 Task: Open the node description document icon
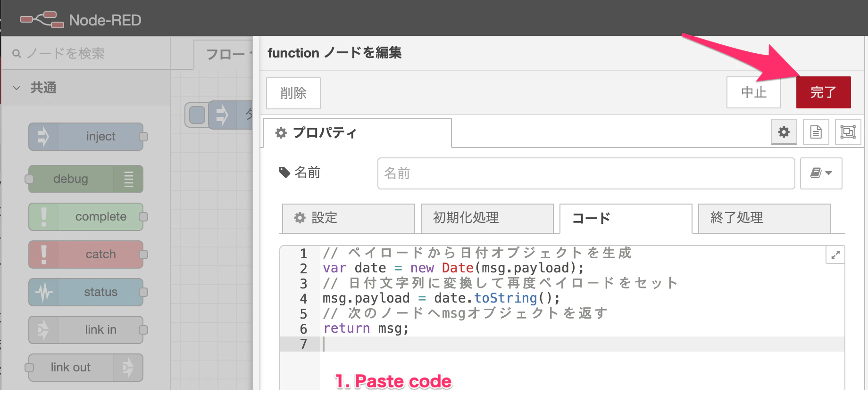[x=816, y=132]
